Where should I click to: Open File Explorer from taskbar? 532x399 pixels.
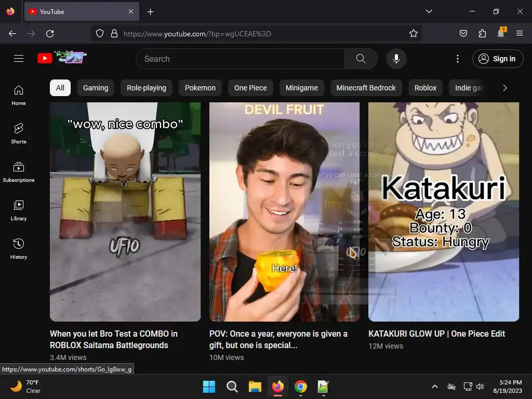(255, 387)
